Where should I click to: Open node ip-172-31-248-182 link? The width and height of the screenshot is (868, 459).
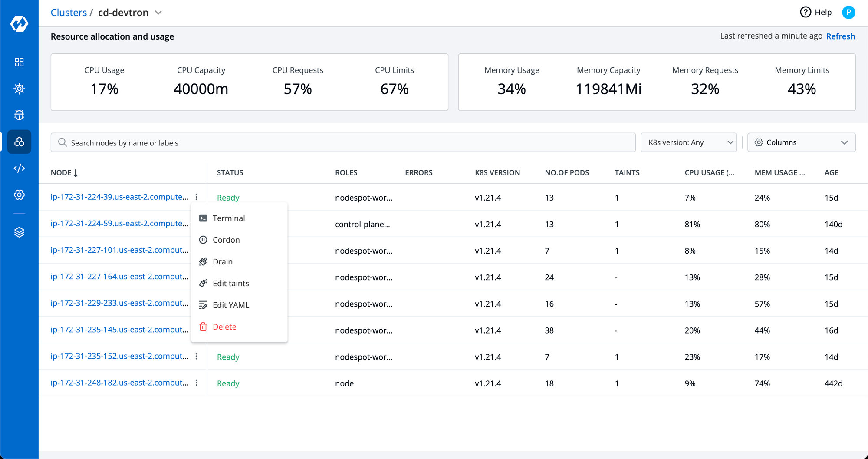coord(119,382)
